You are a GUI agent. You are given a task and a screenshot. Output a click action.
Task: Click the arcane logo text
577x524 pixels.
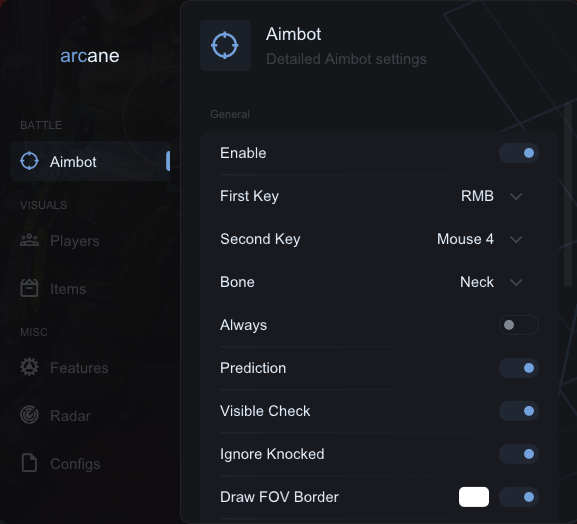click(x=90, y=56)
